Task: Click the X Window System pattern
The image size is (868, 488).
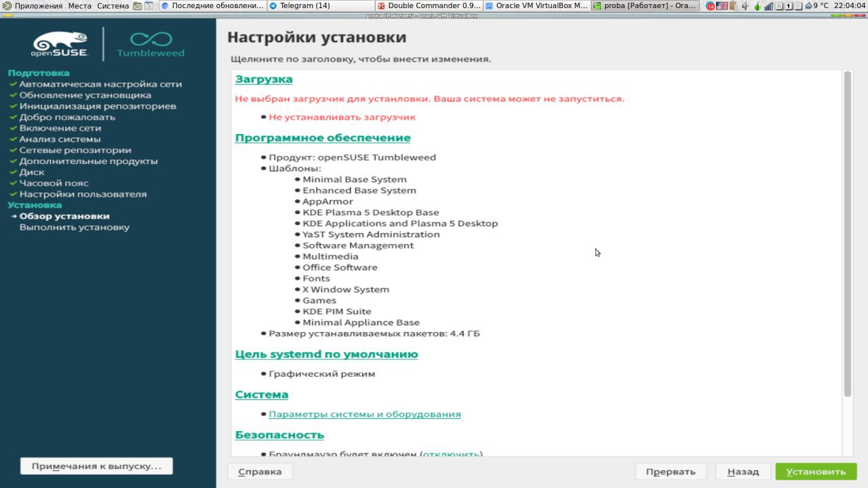Action: 346,289
